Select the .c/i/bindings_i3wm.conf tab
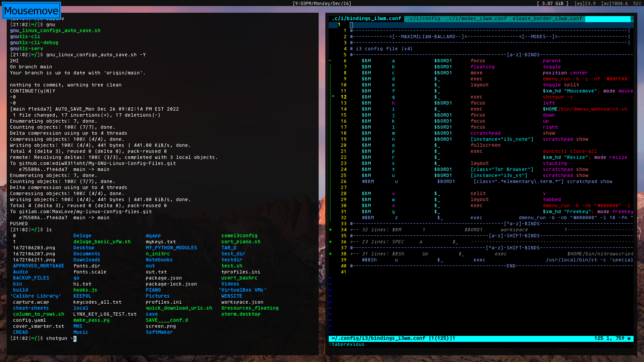644x362 pixels. click(367, 19)
